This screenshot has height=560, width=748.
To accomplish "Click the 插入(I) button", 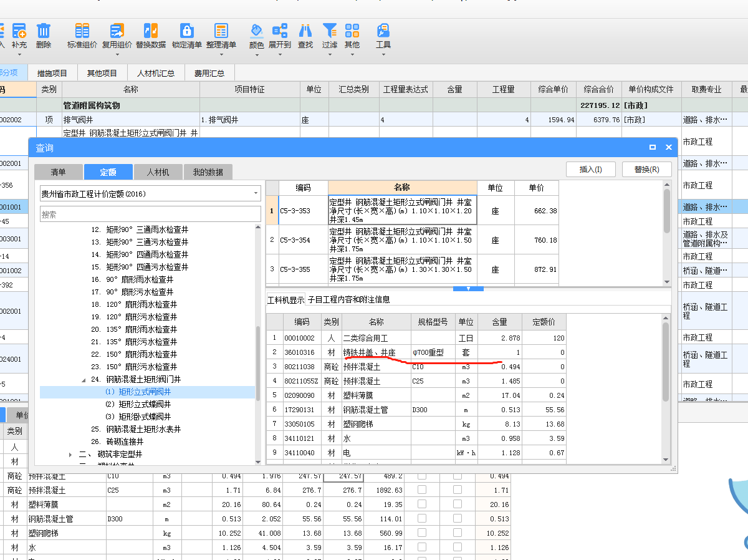I will tap(591, 169).
